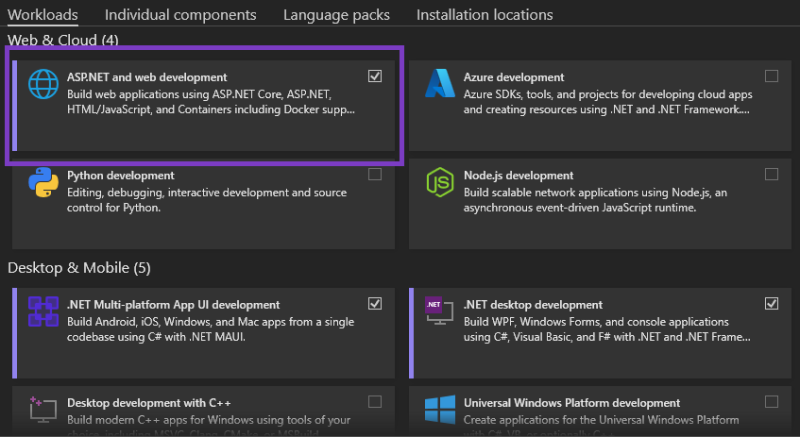Enable the Azure development checkbox
The height and width of the screenshot is (437, 800).
click(x=771, y=76)
